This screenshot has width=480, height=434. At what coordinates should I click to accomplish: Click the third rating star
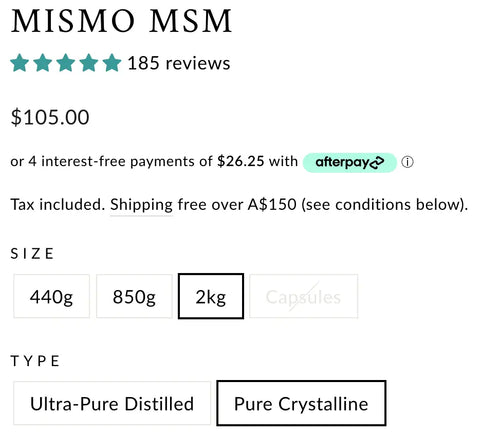coord(66,63)
